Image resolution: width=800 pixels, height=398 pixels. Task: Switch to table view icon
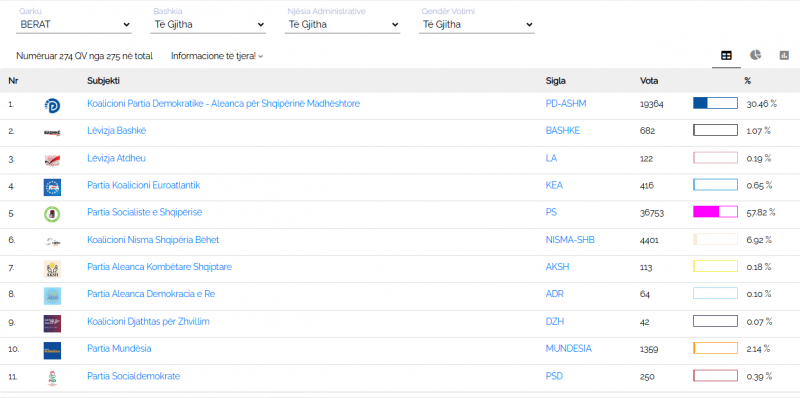point(726,56)
